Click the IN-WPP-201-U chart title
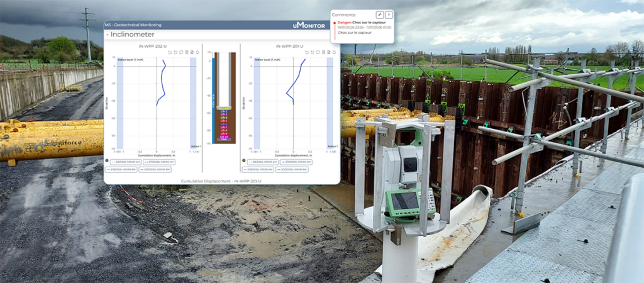644x283 pixels. coord(289,47)
